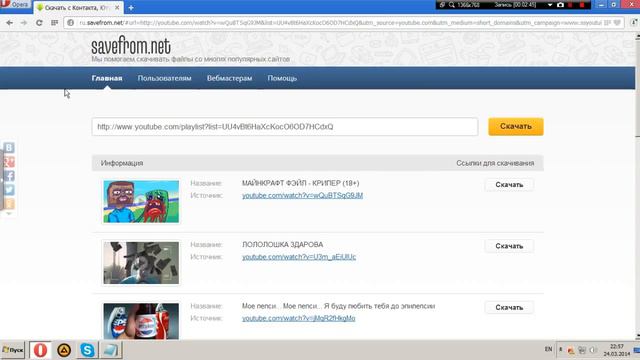Screen dimensions: 640x360
Task: Click the heart bookmark icon in address bar
Action: tap(617, 23)
